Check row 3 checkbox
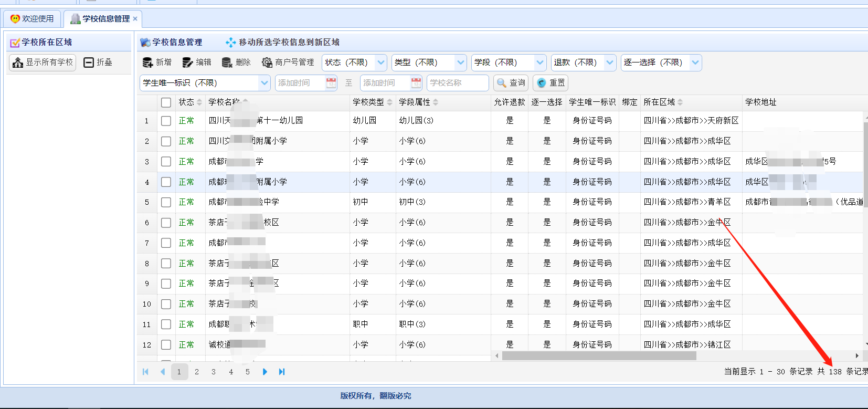This screenshot has height=409, width=868. point(166,162)
